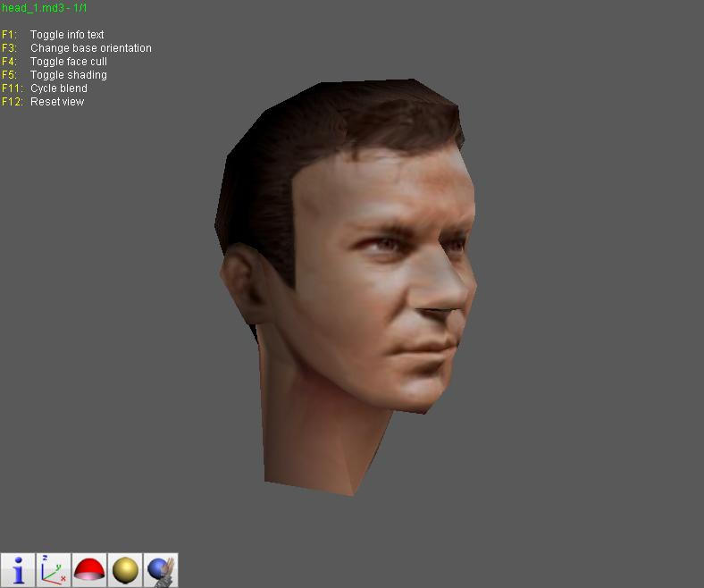Click the XYZ axes orientation icon
This screenshot has width=704, height=588.
tap(54, 570)
